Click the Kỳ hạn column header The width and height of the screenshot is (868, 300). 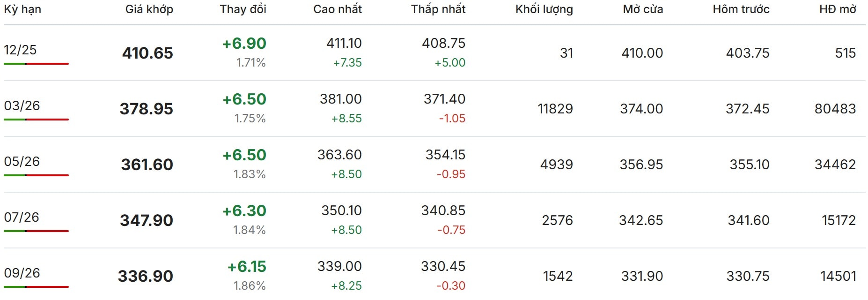coord(22,9)
